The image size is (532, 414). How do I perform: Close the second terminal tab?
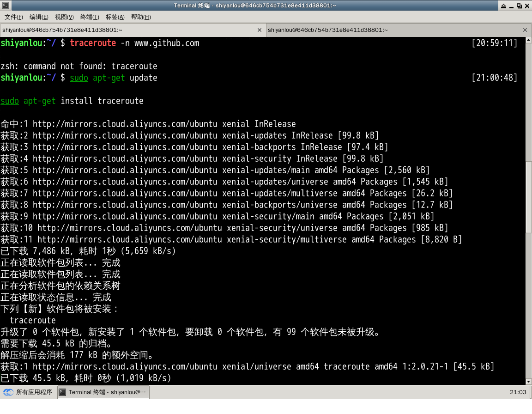coord(525,30)
